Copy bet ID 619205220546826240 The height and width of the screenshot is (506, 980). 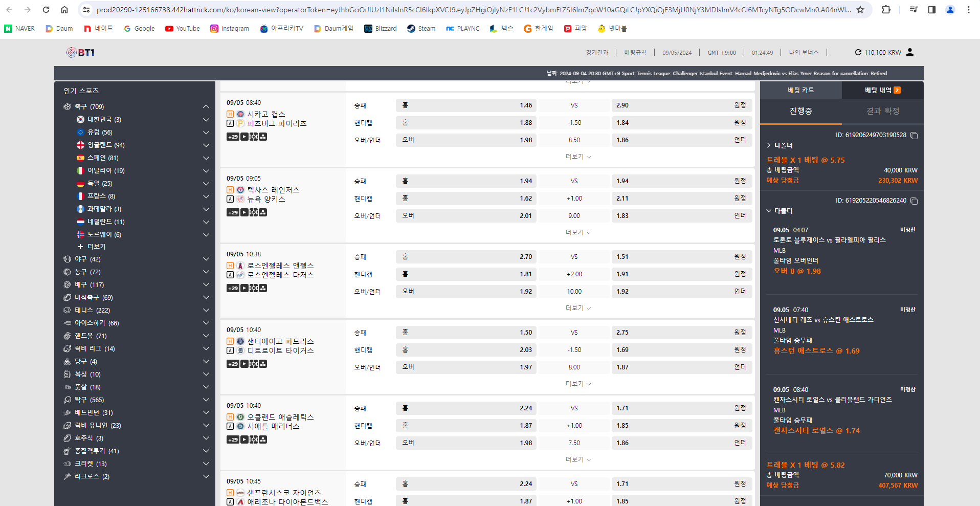click(914, 201)
